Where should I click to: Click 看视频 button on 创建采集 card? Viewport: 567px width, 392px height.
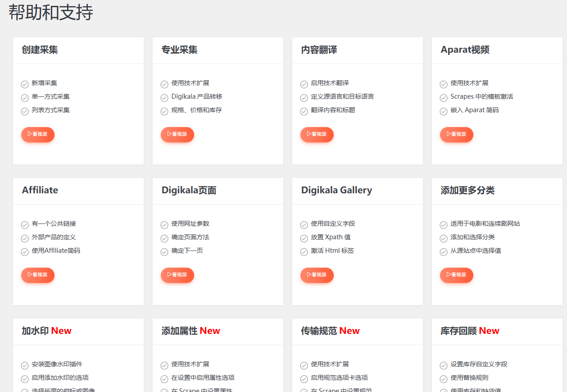tap(38, 134)
